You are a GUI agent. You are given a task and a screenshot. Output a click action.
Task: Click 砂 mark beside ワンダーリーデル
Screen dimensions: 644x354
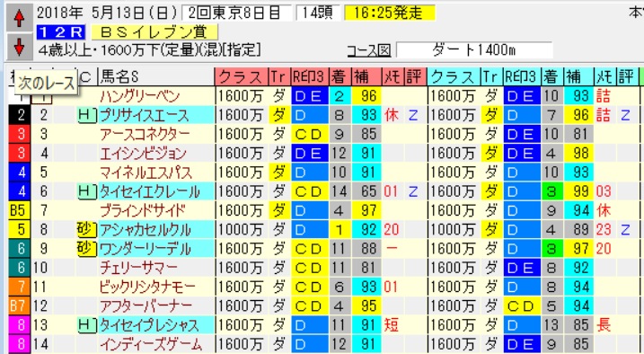pyautogui.click(x=87, y=249)
